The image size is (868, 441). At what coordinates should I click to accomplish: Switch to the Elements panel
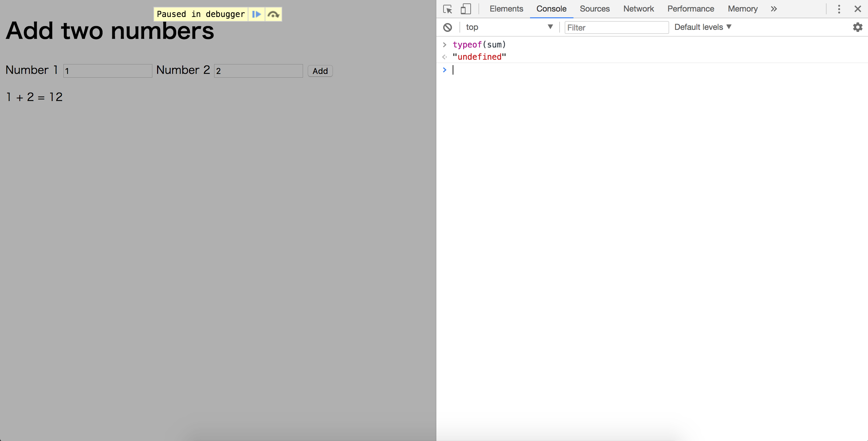tap(506, 9)
